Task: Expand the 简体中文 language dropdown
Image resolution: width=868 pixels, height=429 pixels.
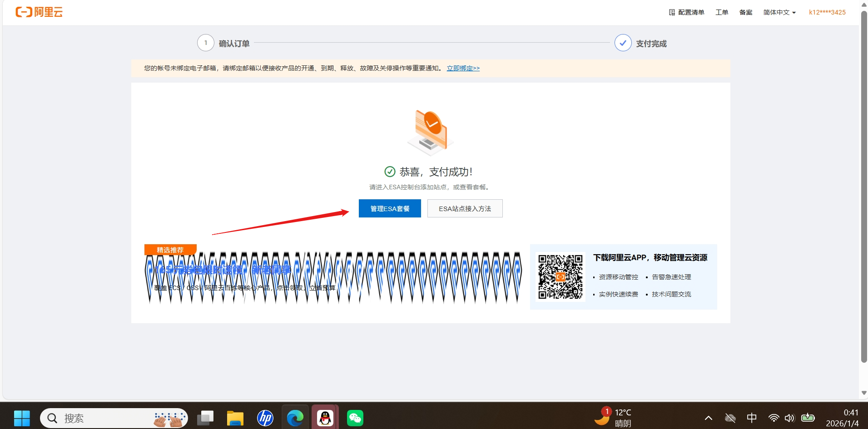Action: click(x=779, y=12)
